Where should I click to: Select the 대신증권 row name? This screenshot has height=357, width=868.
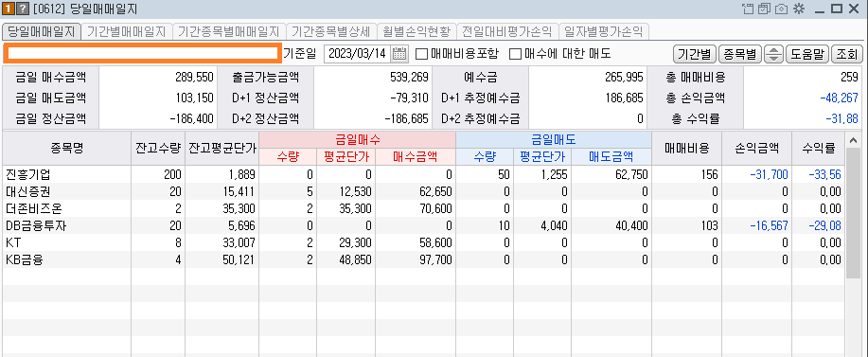coord(28,191)
